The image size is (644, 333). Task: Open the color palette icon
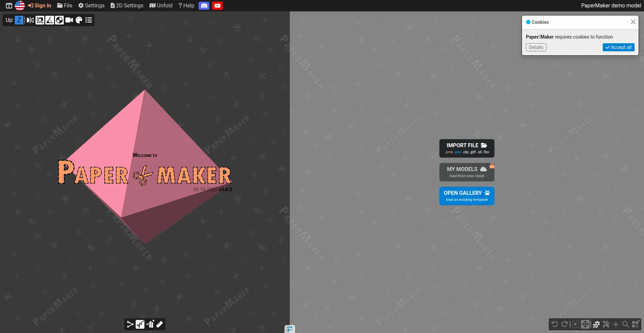click(x=79, y=20)
